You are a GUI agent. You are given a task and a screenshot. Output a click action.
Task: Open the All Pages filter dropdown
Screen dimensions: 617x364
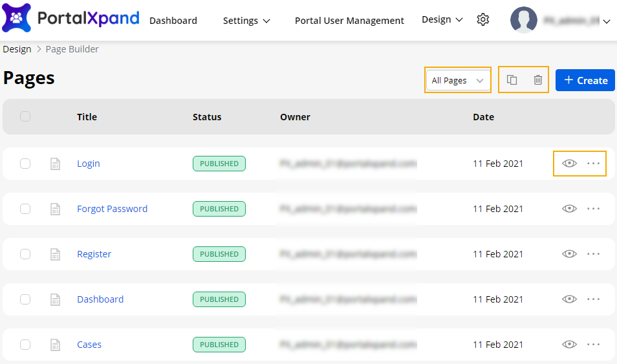point(457,80)
